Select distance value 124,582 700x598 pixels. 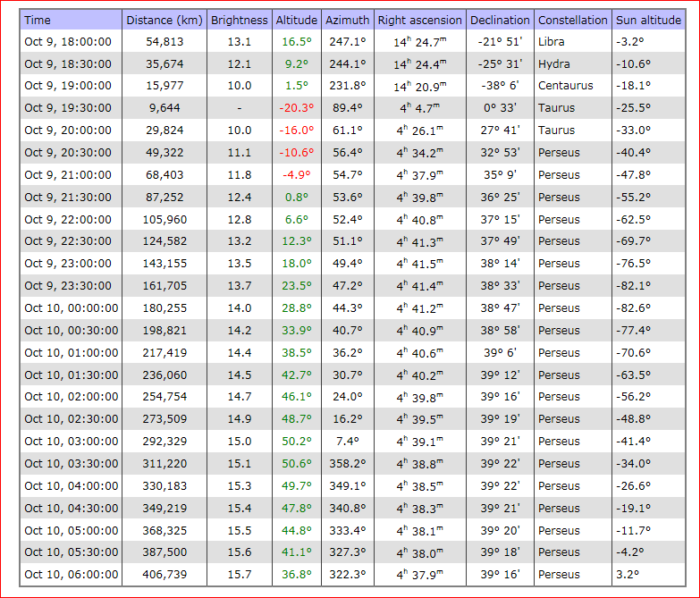coord(164,241)
